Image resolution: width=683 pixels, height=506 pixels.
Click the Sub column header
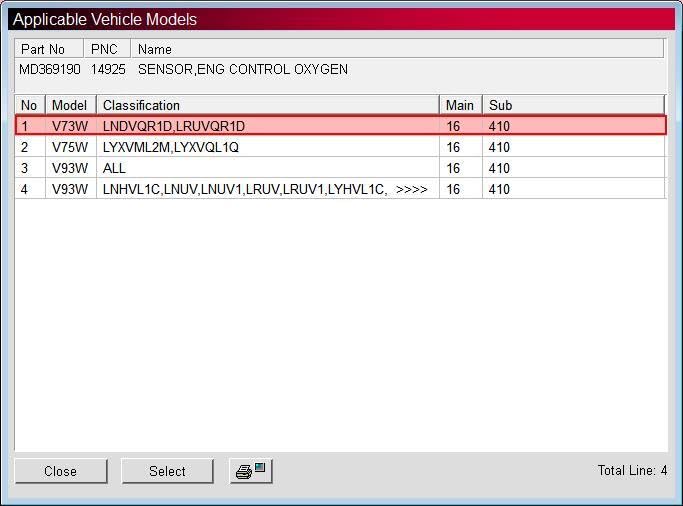tap(573, 105)
